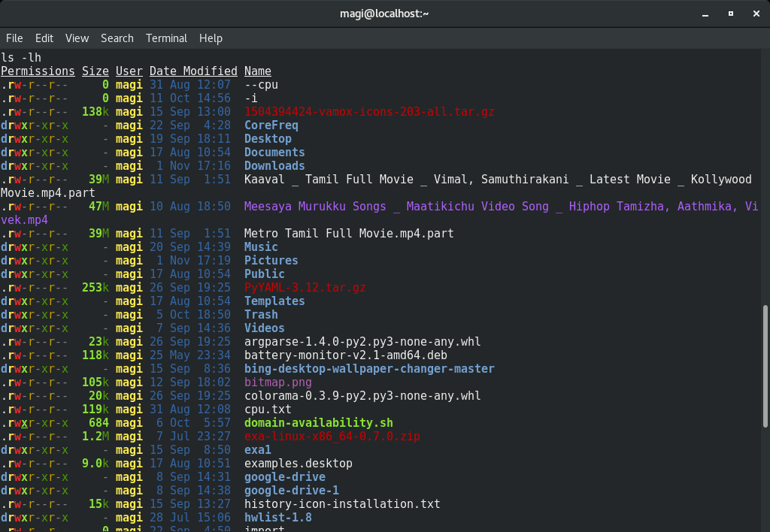Image resolution: width=770 pixels, height=532 pixels.
Task: Select the Public directory name
Action: pos(265,274)
